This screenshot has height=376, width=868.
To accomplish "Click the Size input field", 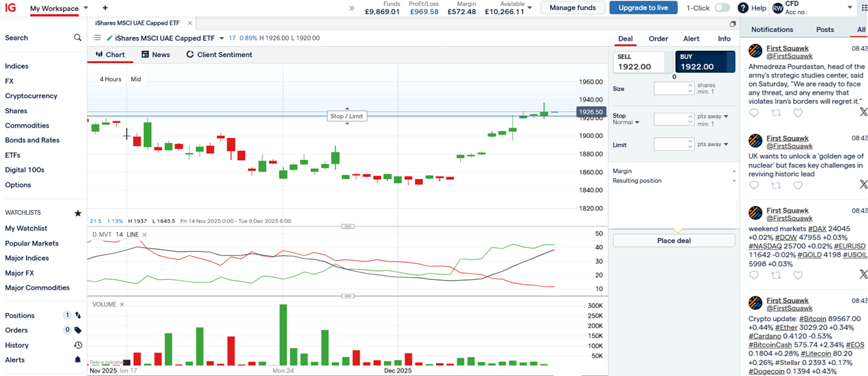I will click(674, 89).
